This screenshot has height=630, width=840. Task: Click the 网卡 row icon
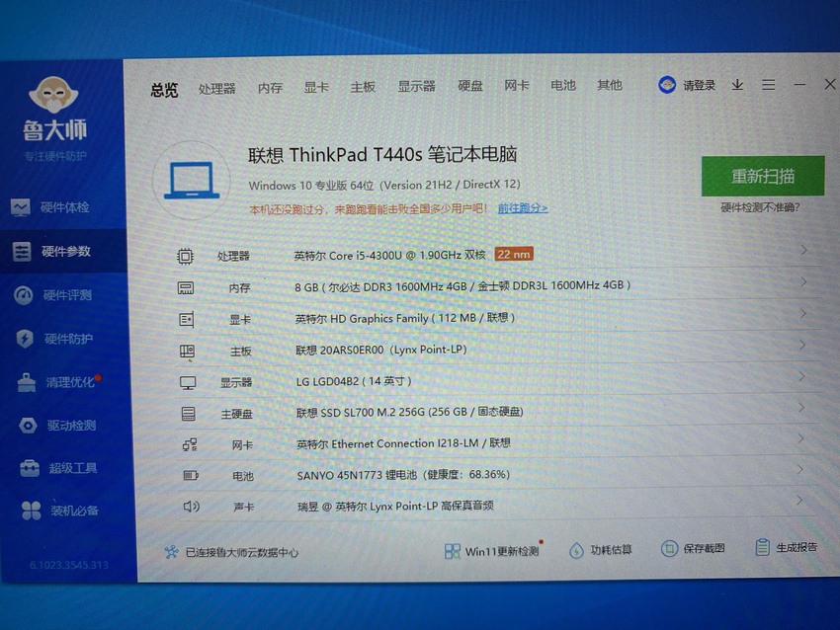[190, 444]
